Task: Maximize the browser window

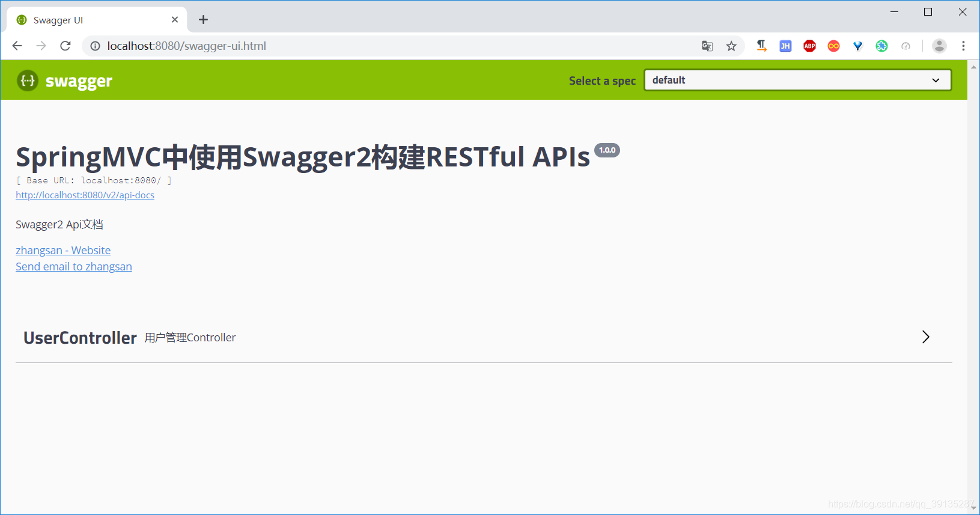Action: (x=928, y=12)
